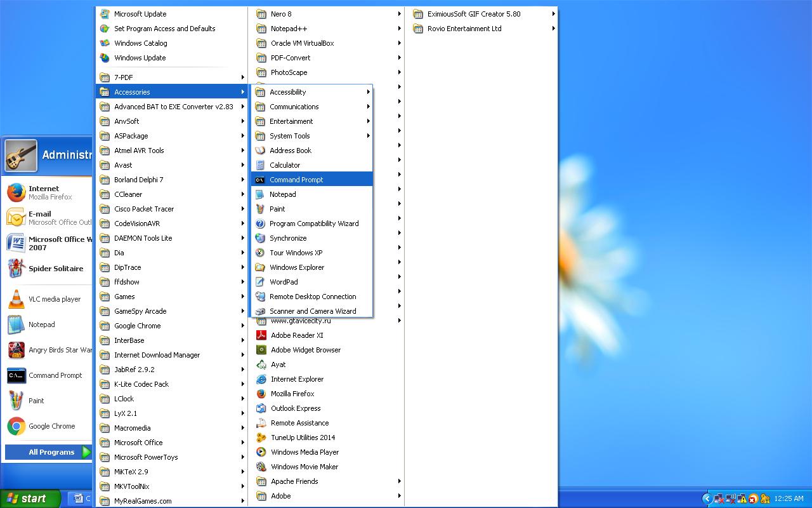Open the Ayat program
This screenshot has height=508, width=812.
tap(327, 364)
